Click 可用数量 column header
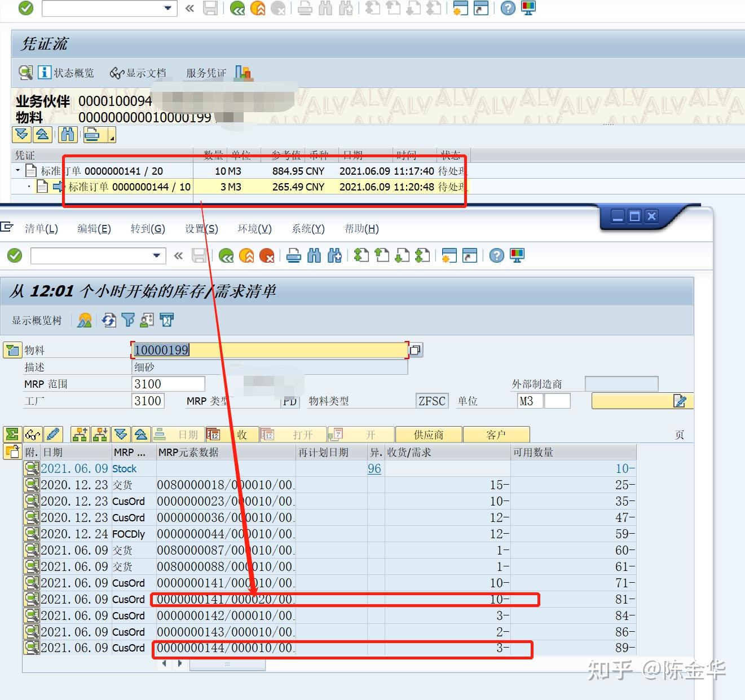The width and height of the screenshot is (745, 700). tap(574, 452)
